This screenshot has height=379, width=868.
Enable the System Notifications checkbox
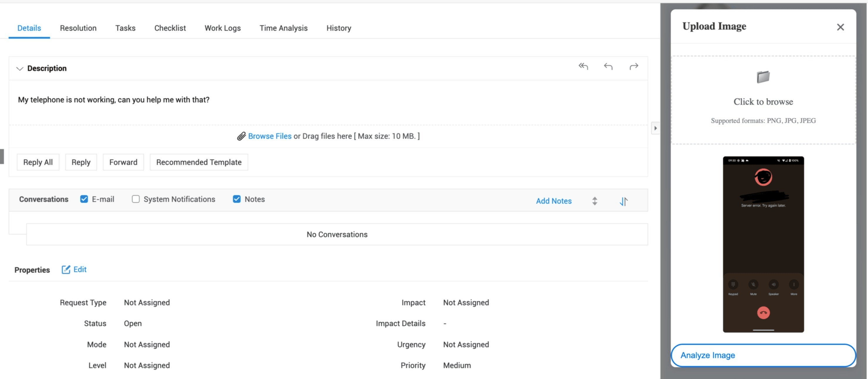click(135, 199)
